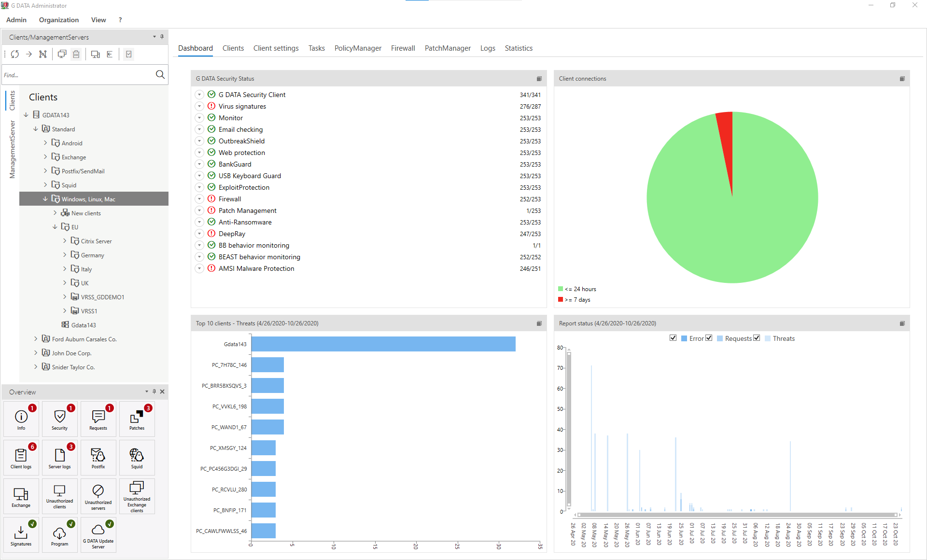This screenshot has width=927, height=560.
Task: Maximize the G DATA Security Status widget
Action: (539, 79)
